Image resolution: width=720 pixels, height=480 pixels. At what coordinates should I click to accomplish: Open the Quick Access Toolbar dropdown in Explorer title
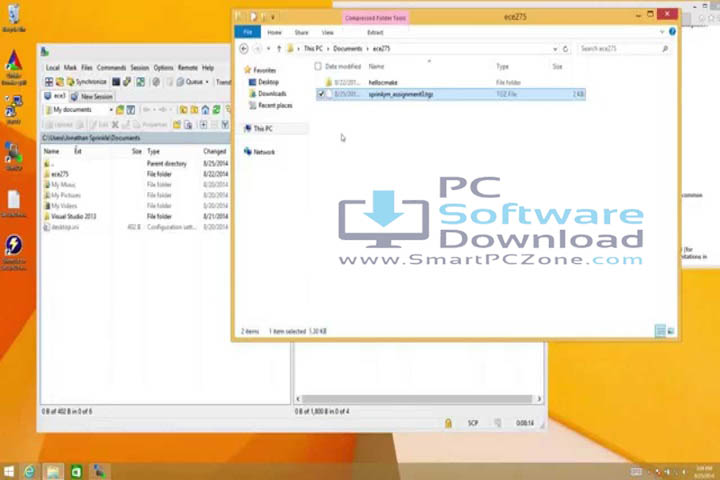[x=273, y=17]
